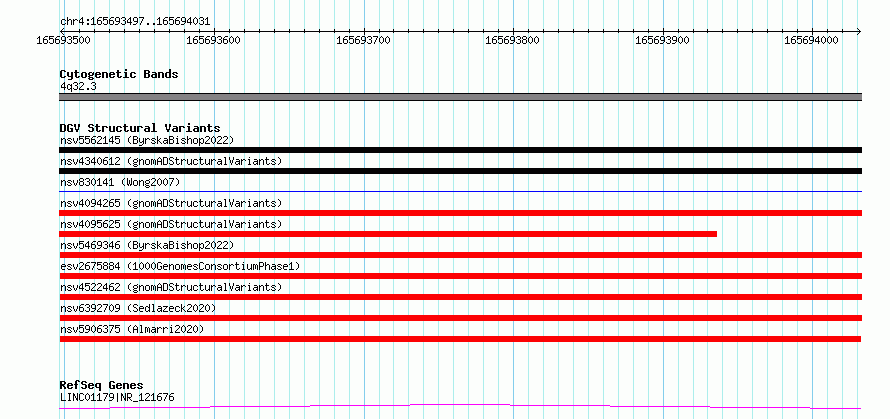Click the chr4:165693497..165694031 region label
Viewport: 890px width, 419px height.
point(135,21)
